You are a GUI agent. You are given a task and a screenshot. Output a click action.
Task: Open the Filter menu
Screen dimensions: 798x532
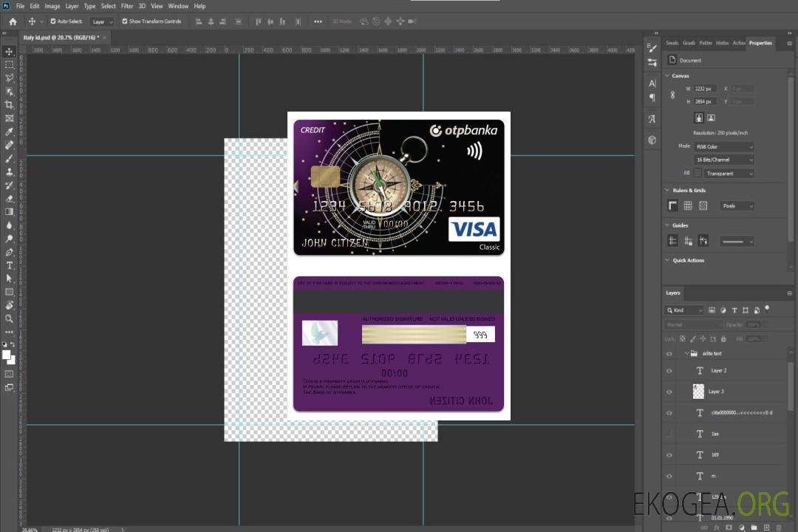(x=127, y=6)
